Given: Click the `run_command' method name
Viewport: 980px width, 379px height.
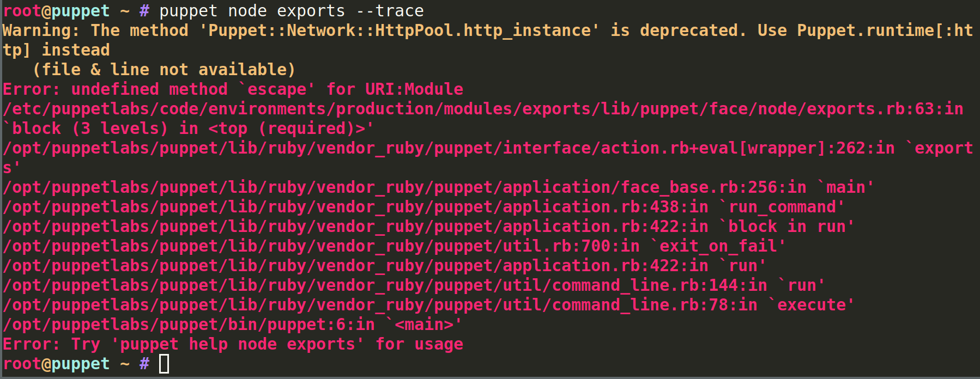Looking at the screenshot, I should (x=782, y=207).
